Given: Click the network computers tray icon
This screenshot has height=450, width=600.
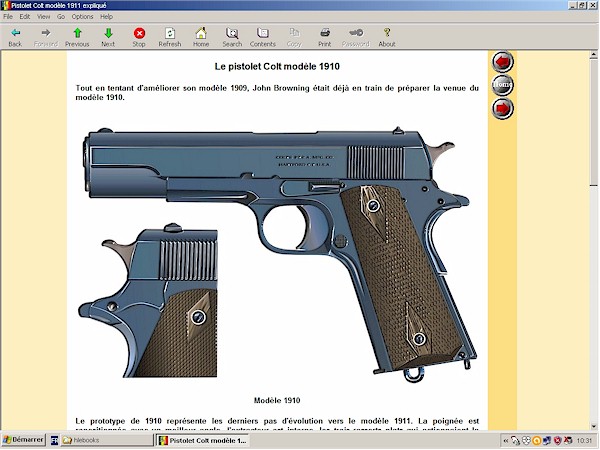Looking at the screenshot, I should (x=547, y=441).
